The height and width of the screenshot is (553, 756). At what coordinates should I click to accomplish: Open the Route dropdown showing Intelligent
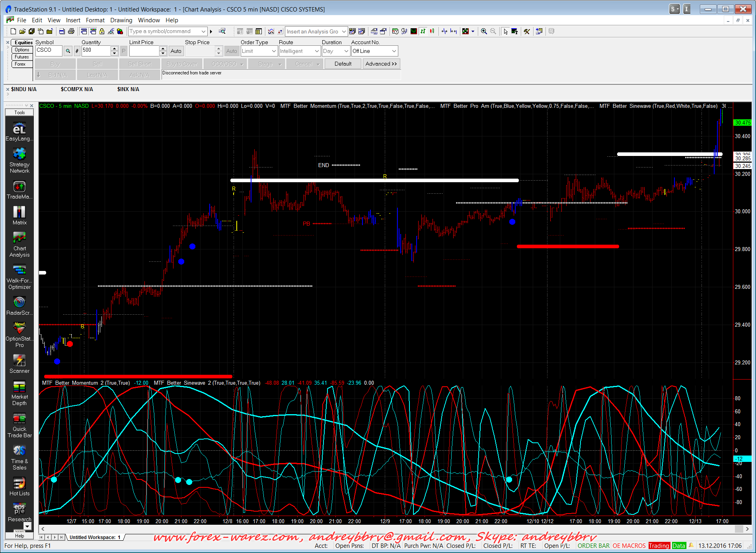point(317,51)
